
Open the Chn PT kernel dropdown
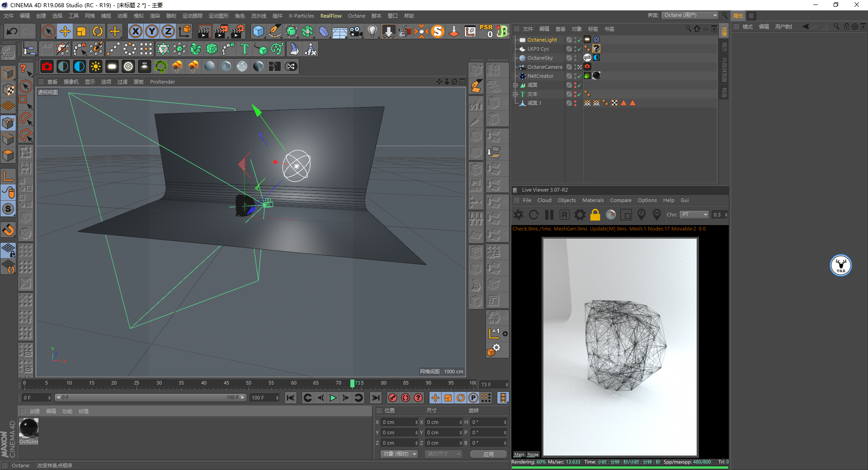point(695,215)
